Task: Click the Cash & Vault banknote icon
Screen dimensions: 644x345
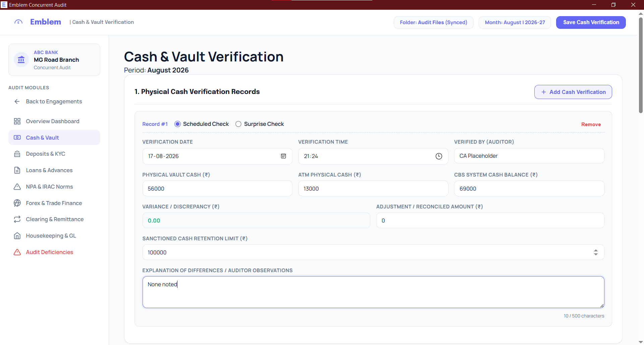Action: coord(17,138)
